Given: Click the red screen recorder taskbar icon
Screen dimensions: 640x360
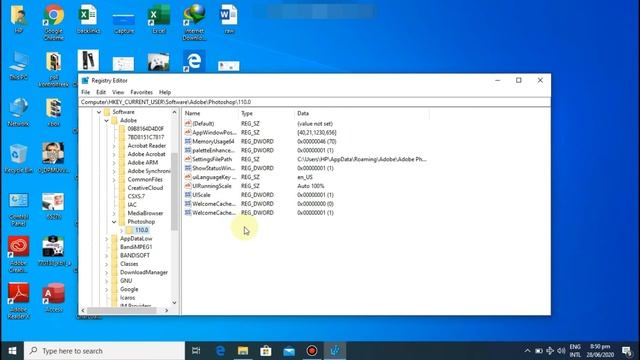Looking at the screenshot, I should click(x=312, y=351).
